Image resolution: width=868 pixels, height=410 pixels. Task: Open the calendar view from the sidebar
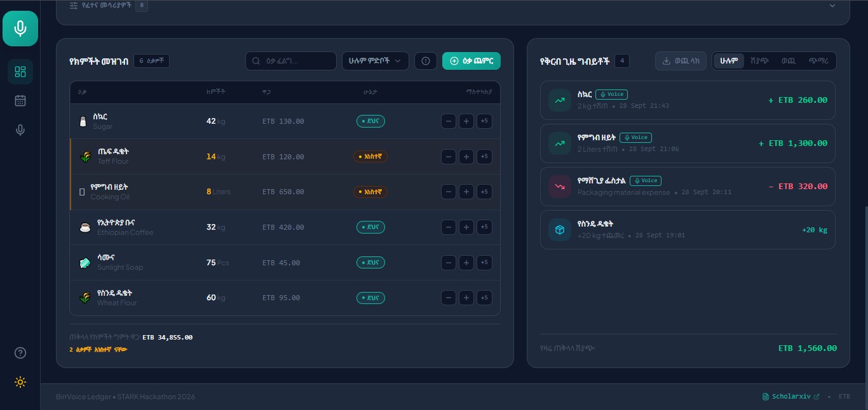pyautogui.click(x=20, y=100)
